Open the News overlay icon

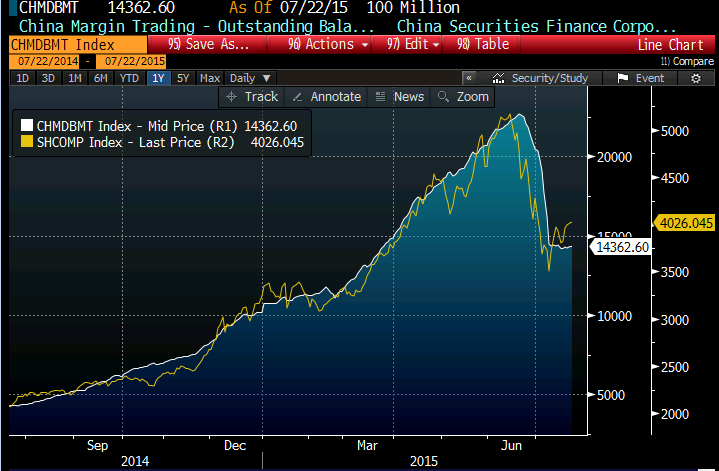click(x=381, y=97)
